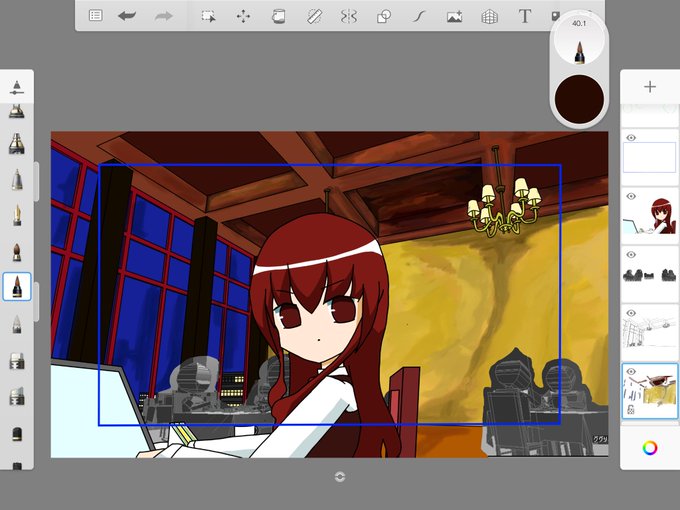Image resolution: width=680 pixels, height=510 pixels.
Task: Choose the black rounded felt-tip brush
Action: [17, 434]
